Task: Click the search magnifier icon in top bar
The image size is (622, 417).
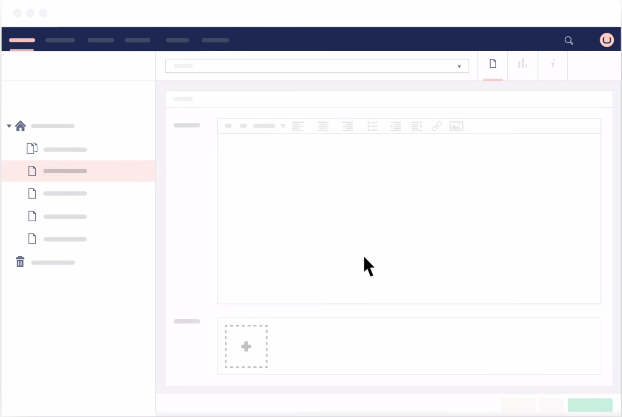Action: [569, 41]
